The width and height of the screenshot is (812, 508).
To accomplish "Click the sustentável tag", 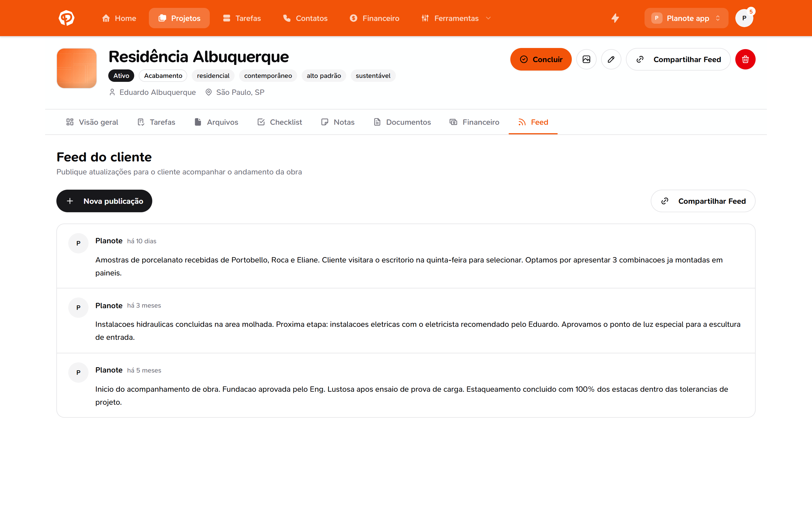I will pyautogui.click(x=373, y=76).
